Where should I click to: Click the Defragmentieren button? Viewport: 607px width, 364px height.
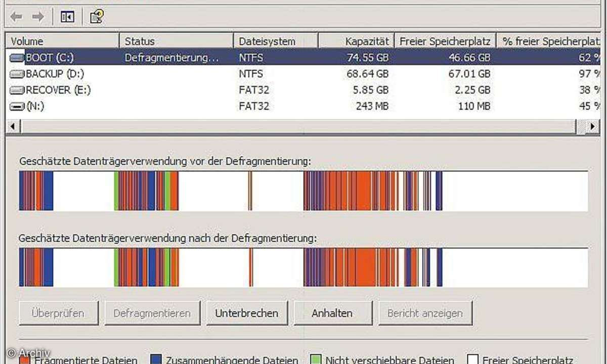[152, 313]
